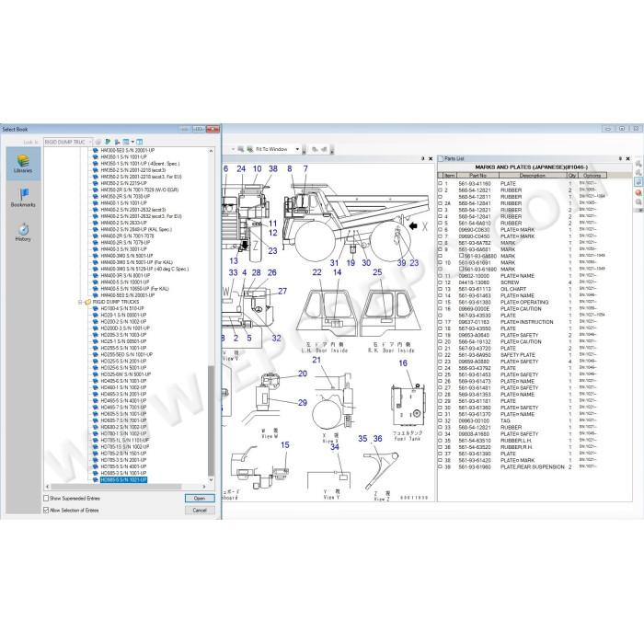Click the preview pane toggle icon
Viewport: 644px width, 644px height.
tap(140, 142)
